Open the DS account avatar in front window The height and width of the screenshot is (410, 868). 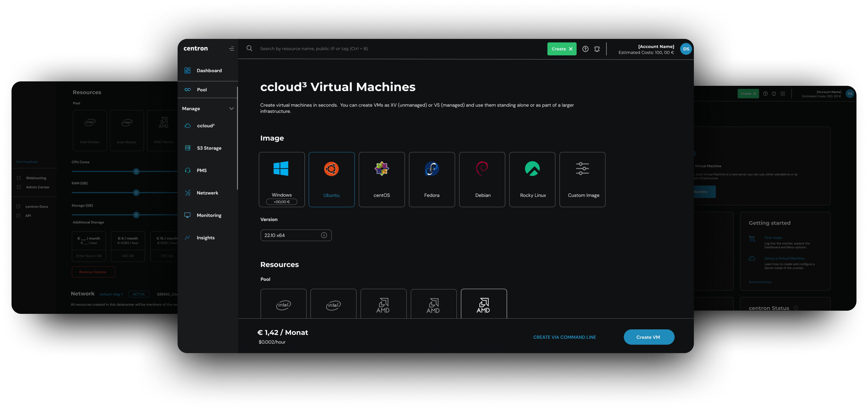686,49
